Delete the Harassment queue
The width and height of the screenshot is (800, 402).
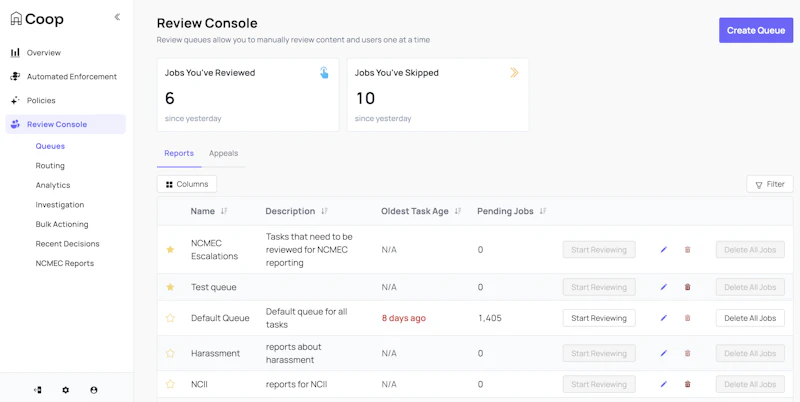[687, 353]
